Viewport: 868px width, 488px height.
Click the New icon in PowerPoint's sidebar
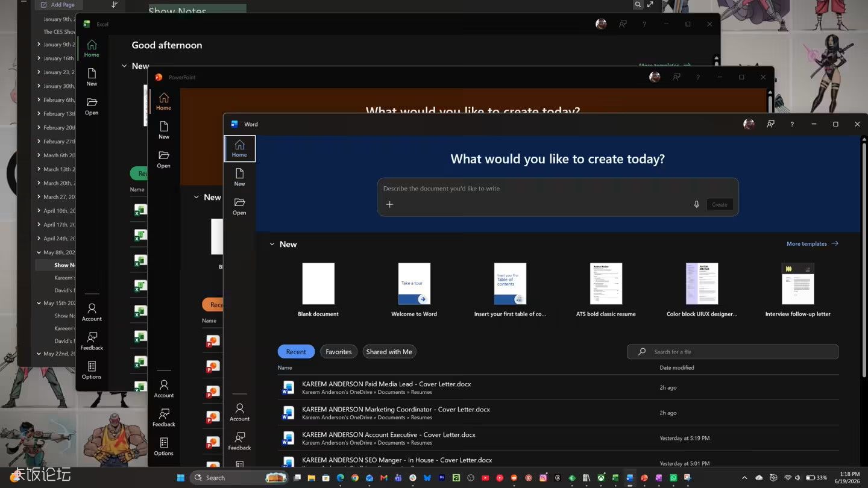(x=164, y=130)
